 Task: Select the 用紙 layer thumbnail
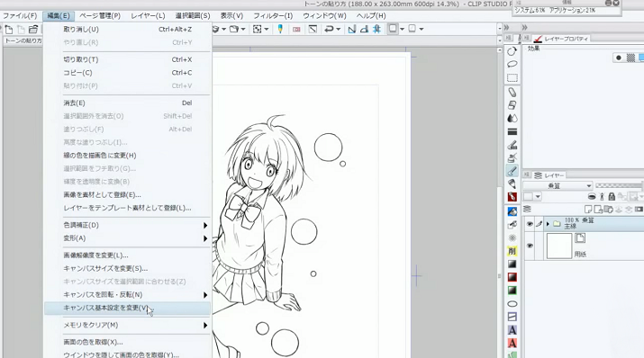pyautogui.click(x=559, y=246)
